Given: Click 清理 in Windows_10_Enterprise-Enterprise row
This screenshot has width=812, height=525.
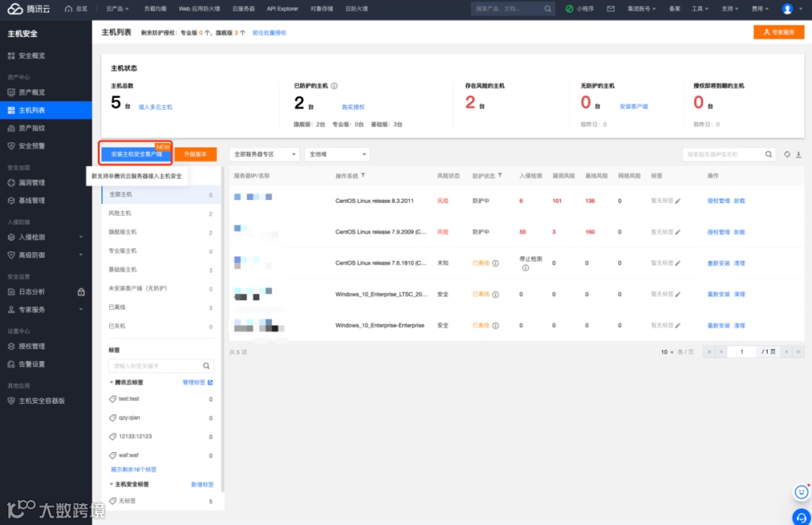Looking at the screenshot, I should click(739, 326).
